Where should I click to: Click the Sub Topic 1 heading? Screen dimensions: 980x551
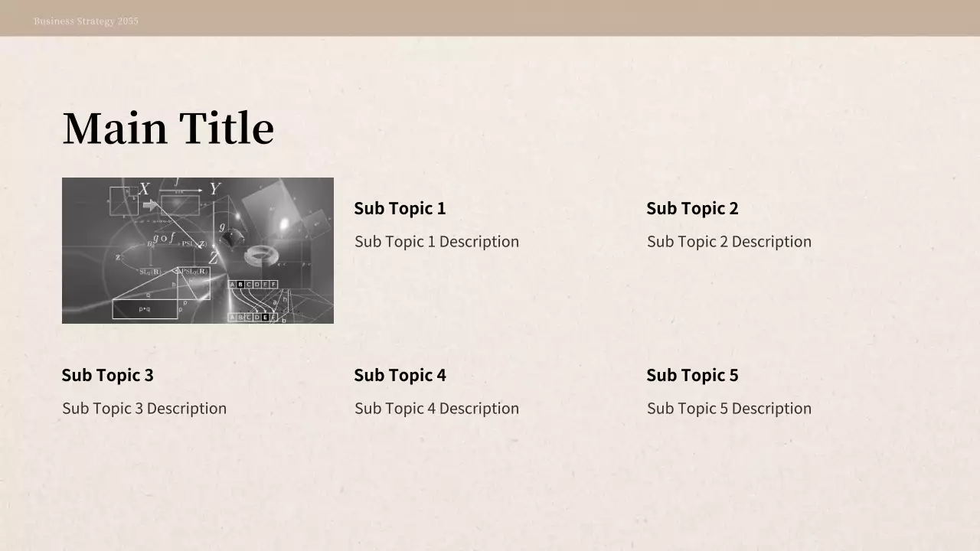coord(400,208)
